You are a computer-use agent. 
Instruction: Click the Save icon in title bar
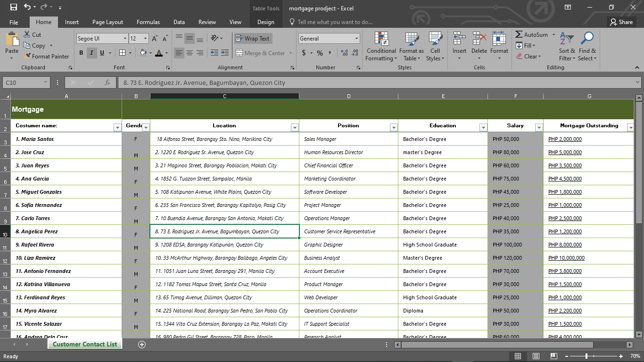(x=13, y=8)
